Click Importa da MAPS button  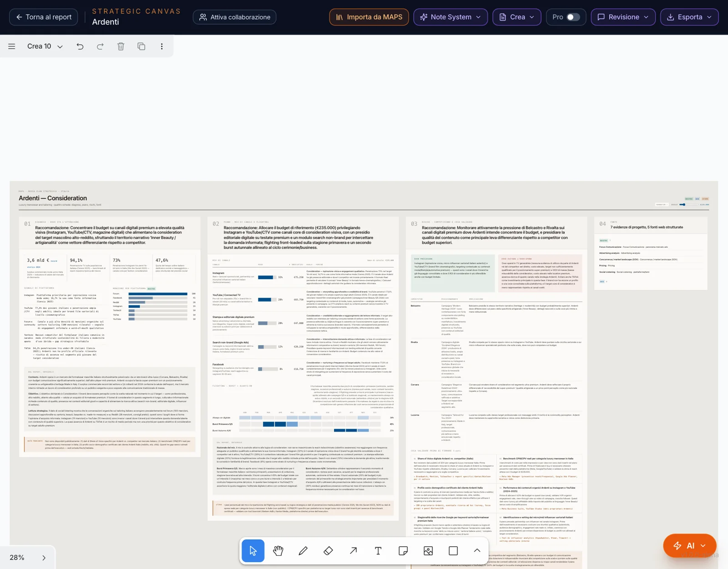point(369,17)
